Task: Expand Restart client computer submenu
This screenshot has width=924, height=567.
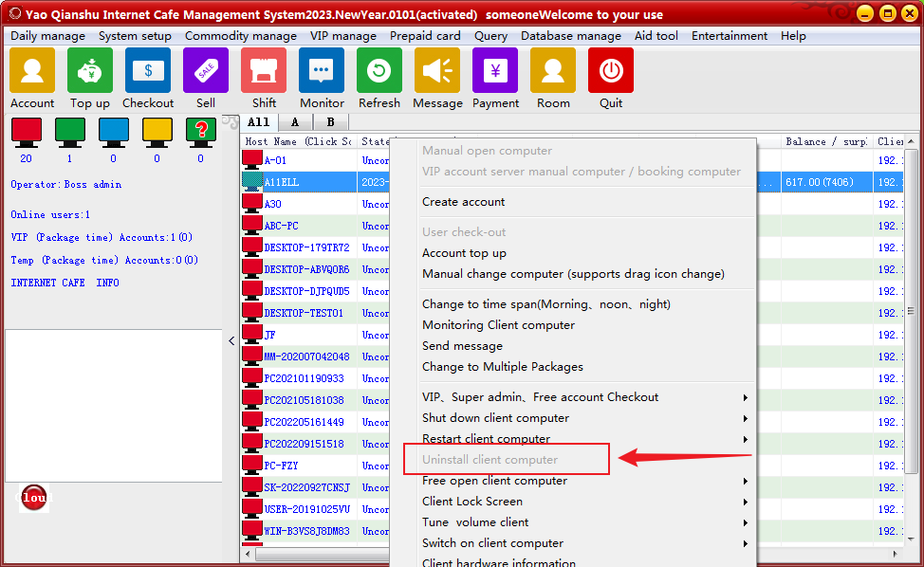Action: [x=746, y=439]
